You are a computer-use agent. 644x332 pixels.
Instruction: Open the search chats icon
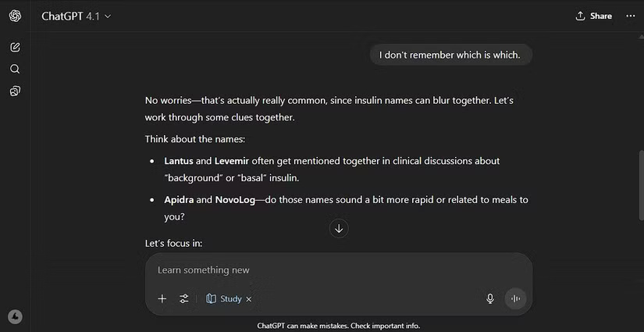point(15,69)
